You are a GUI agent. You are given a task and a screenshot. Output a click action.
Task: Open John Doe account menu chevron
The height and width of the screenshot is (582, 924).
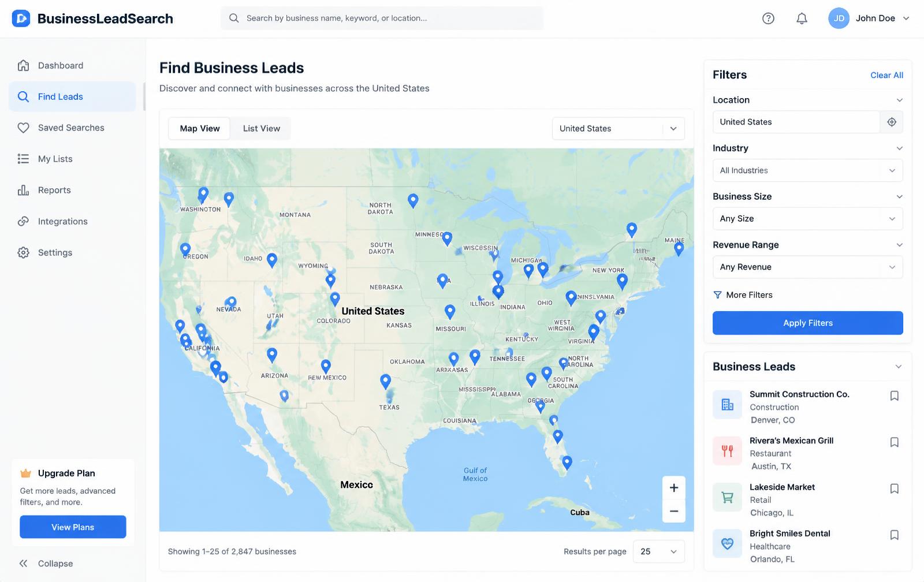tap(906, 18)
